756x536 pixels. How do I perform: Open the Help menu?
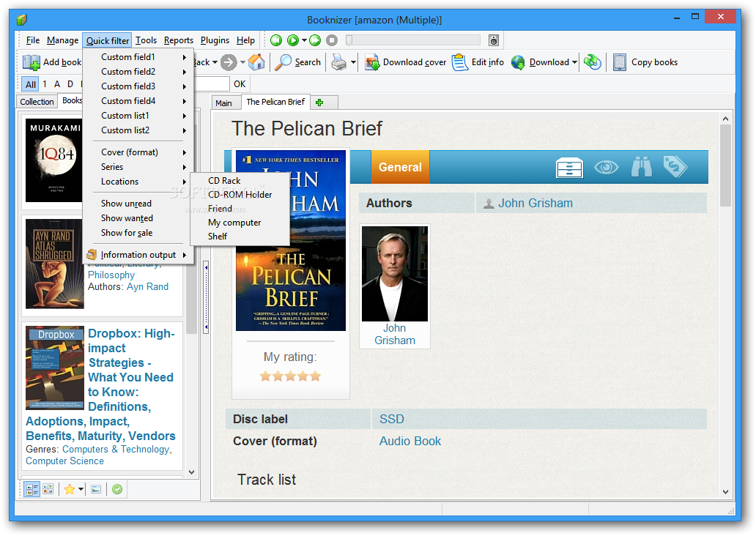tap(245, 40)
